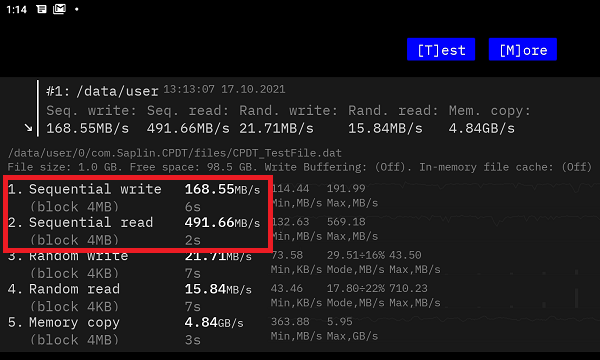The image size is (600, 360).
Task: Tap the [T]est button
Action: pyautogui.click(x=441, y=49)
